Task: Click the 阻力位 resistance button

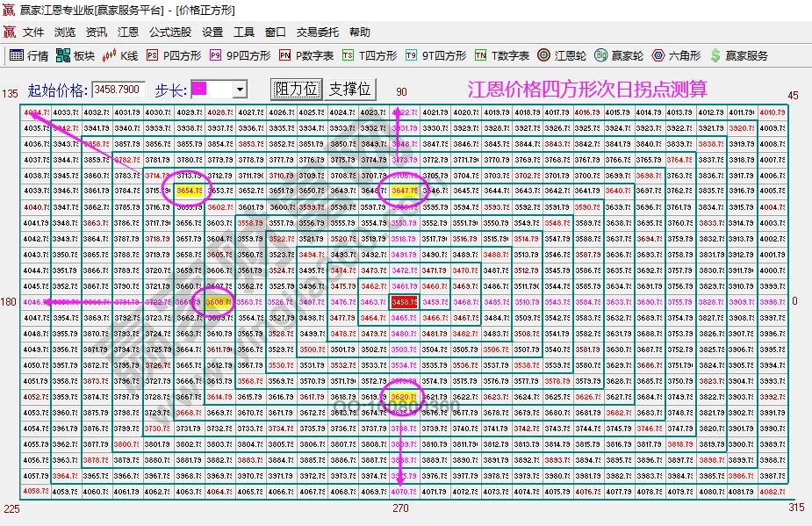Action: coord(298,88)
